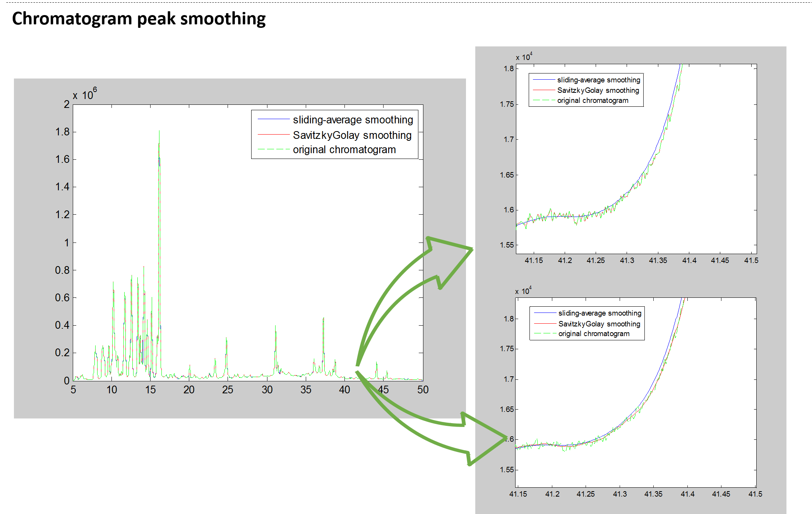Click y-axis label 0.6 on main plot
This screenshot has height=514, width=812.
(62, 297)
